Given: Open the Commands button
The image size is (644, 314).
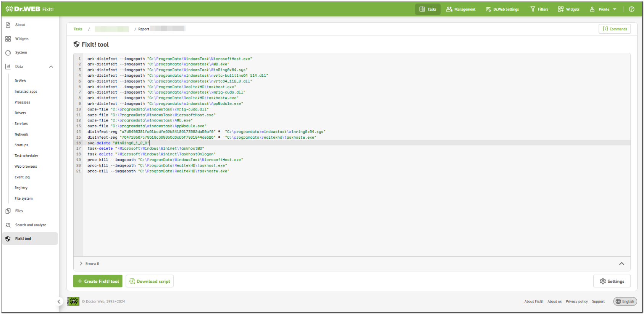Looking at the screenshot, I should tap(615, 29).
